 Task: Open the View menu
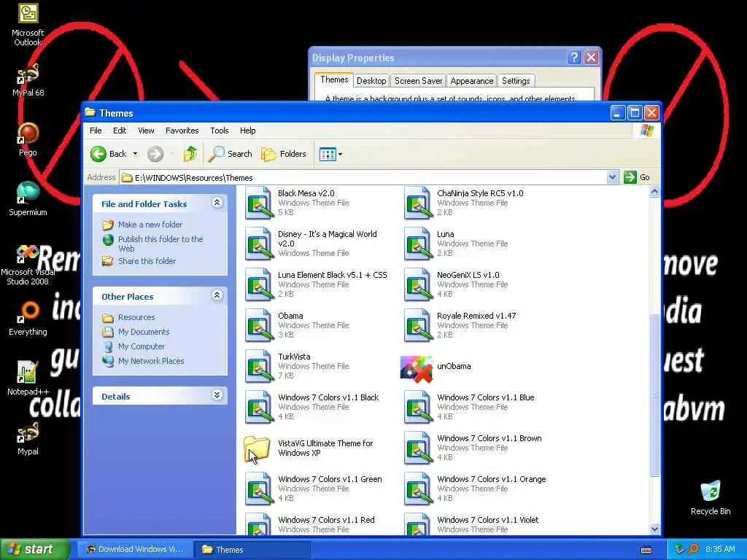point(146,131)
